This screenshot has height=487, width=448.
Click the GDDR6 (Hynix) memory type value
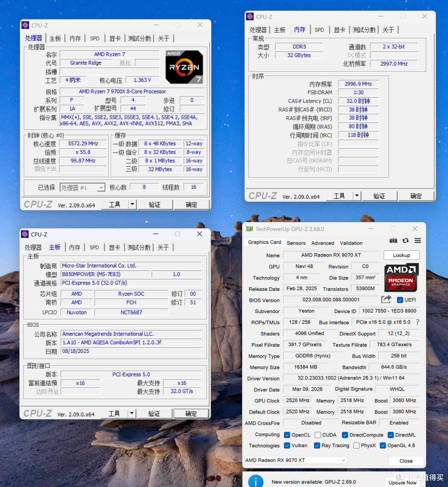(x=313, y=356)
